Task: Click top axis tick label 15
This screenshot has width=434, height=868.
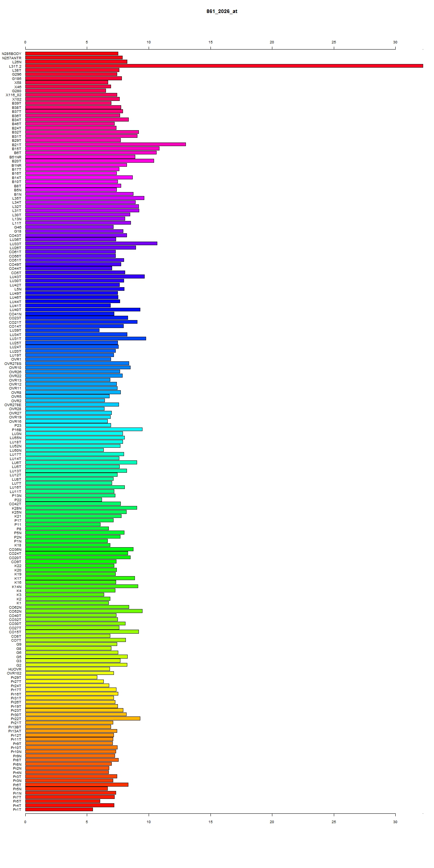Action: [210, 42]
